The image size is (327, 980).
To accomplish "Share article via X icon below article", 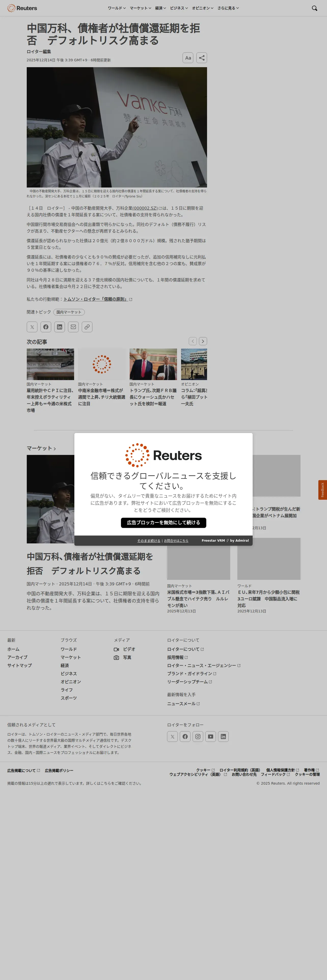I will pos(32,327).
